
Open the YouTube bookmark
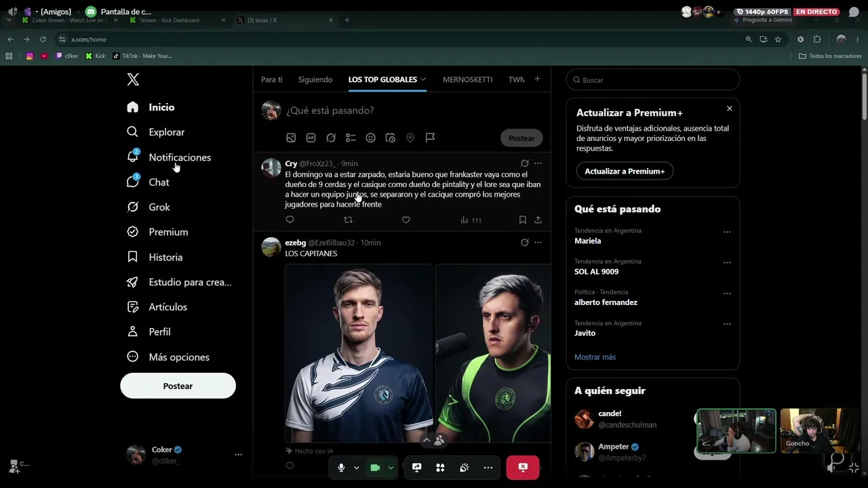45,56
